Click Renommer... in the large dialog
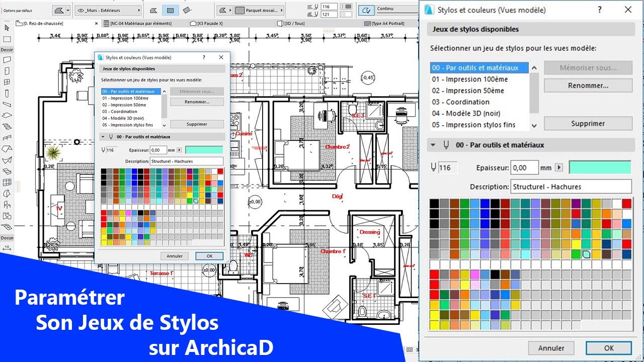Screen dimensions: 644x362 (588, 85)
